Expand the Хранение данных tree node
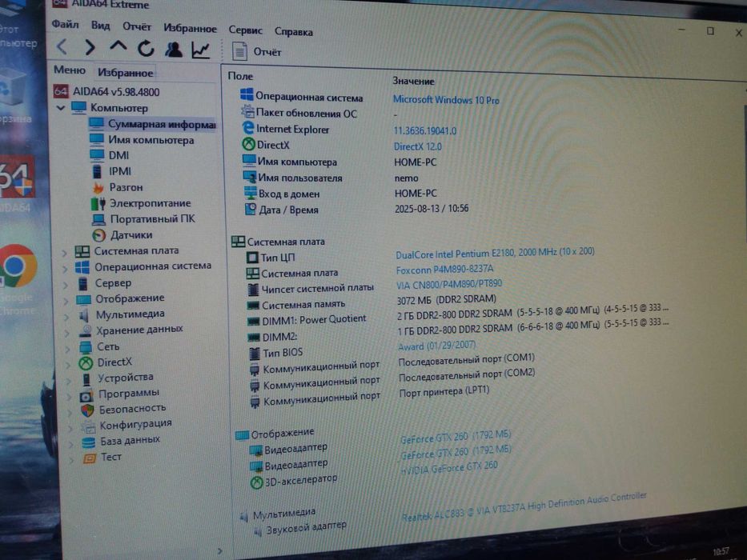This screenshot has width=747, height=560. tap(67, 333)
